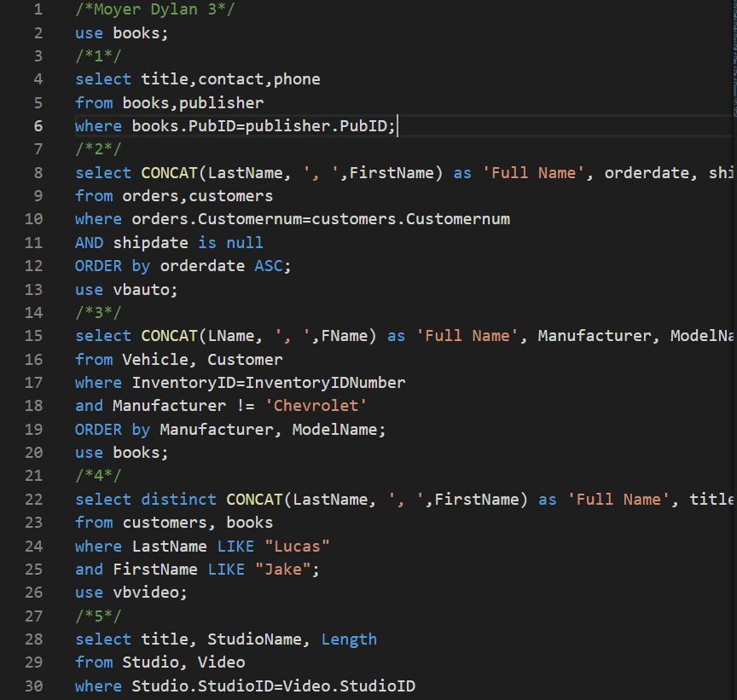737x700 pixels.
Task: Click 'select title,contact,phone' on line 4
Action: tap(197, 79)
